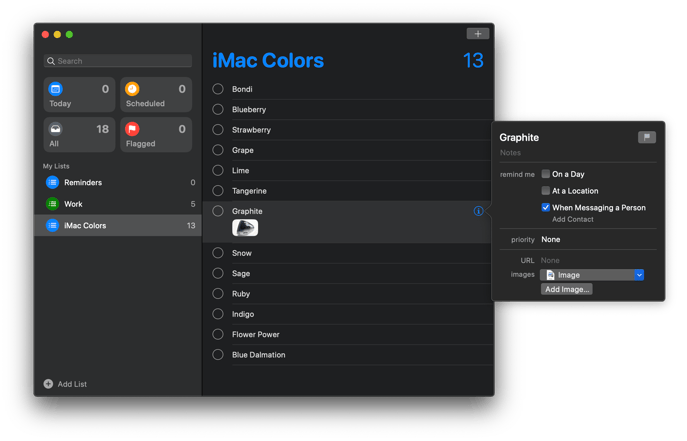Image resolution: width=687 pixels, height=441 pixels.
Task: Click the Strawberry reminder text
Action: [251, 130]
